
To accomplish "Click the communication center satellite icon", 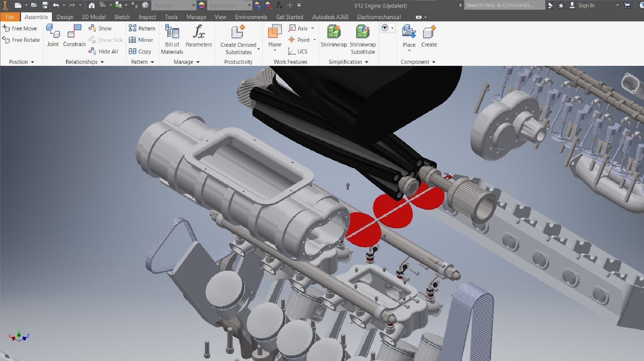I will pyautogui.click(x=550, y=5).
